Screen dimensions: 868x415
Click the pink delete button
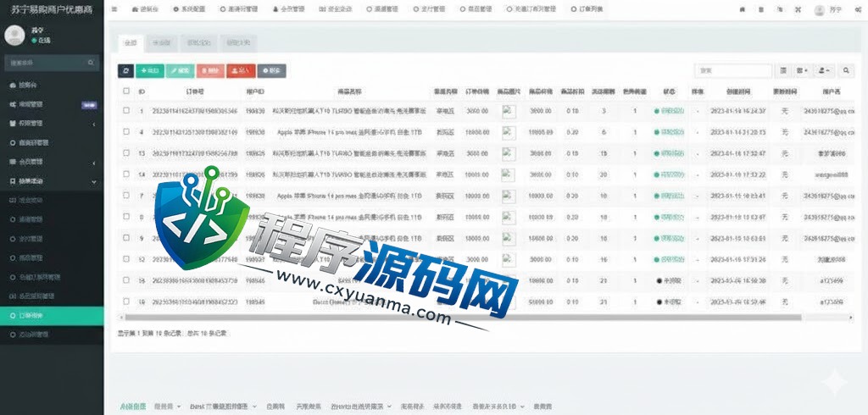click(x=210, y=71)
